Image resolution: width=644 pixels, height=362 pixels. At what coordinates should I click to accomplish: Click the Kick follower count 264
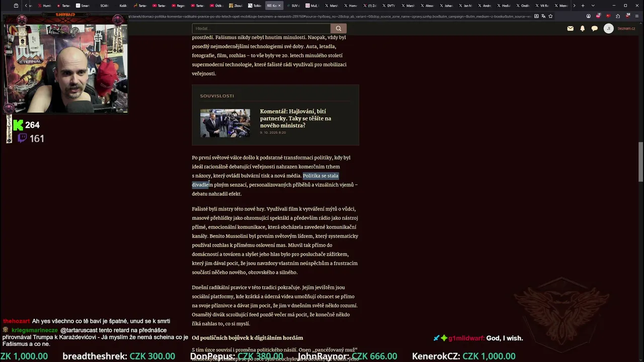32,125
